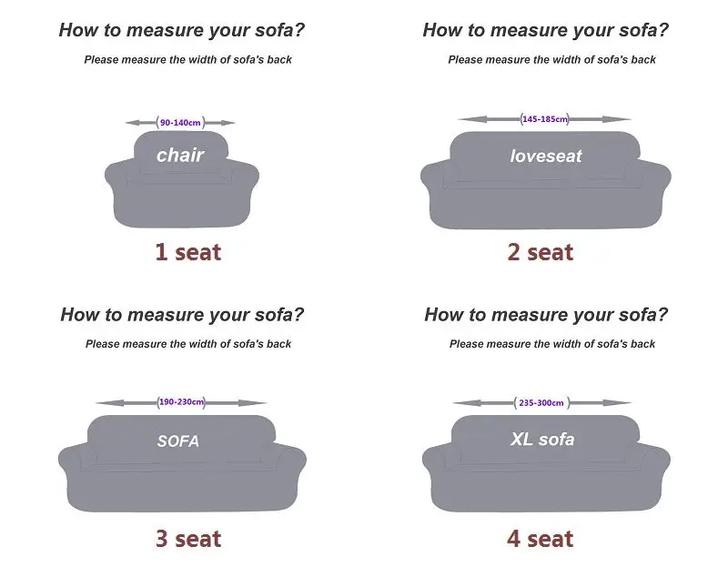Click the heading above the 2 seat loveseat

pos(546,30)
